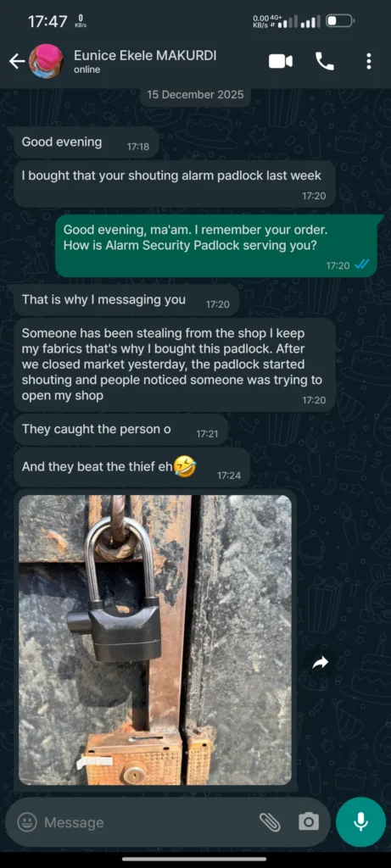Open contact info via Eunice Ekele MAKURDI name
The width and height of the screenshot is (391, 868).
tap(145, 55)
